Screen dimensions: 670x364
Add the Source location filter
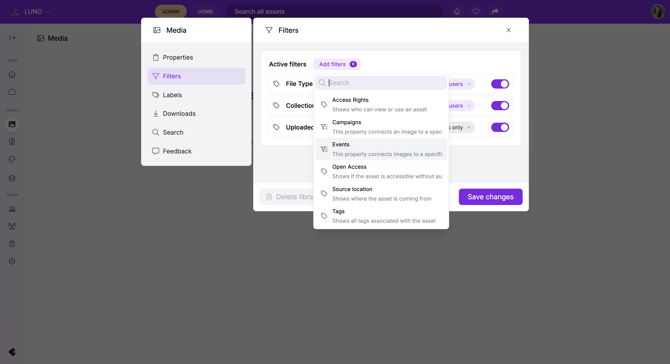coord(381,194)
